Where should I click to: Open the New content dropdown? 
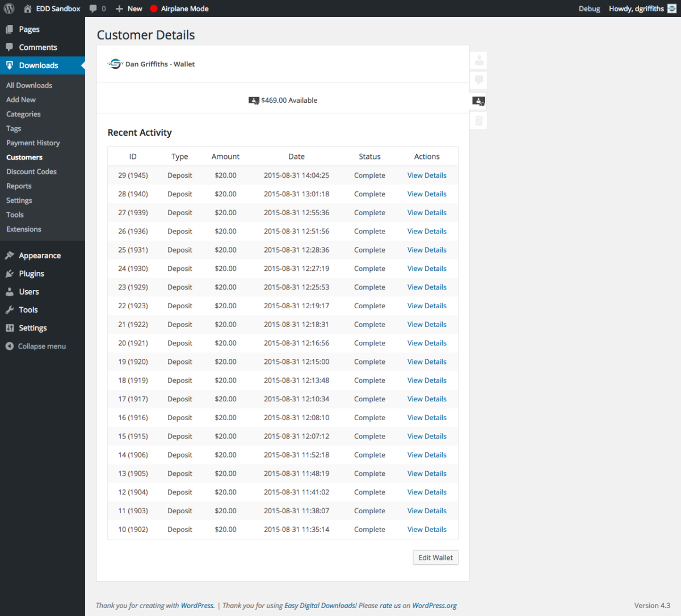tap(129, 9)
